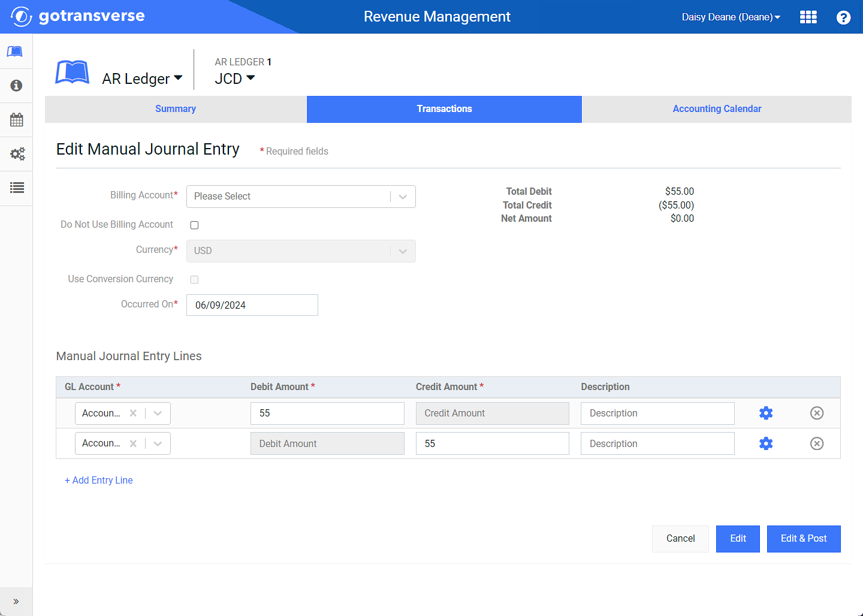This screenshot has width=863, height=616.
Task: Click the Description column header
Action: click(x=605, y=387)
